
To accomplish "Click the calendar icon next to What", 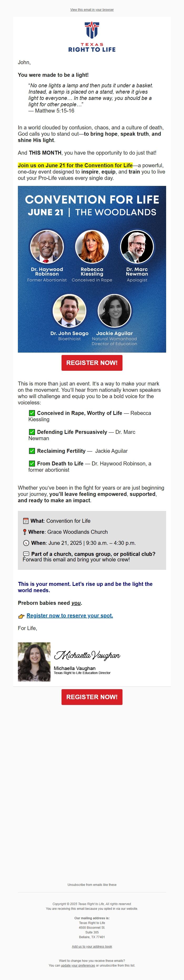I will [x=26, y=521].
